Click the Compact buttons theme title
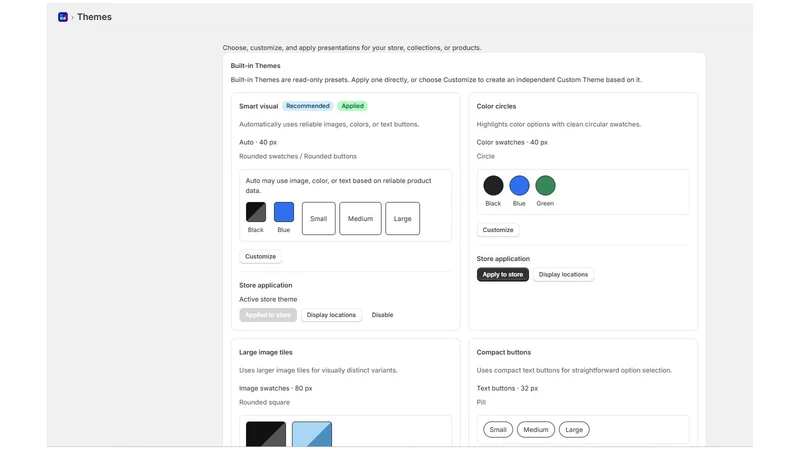The image size is (800, 450). point(504,352)
